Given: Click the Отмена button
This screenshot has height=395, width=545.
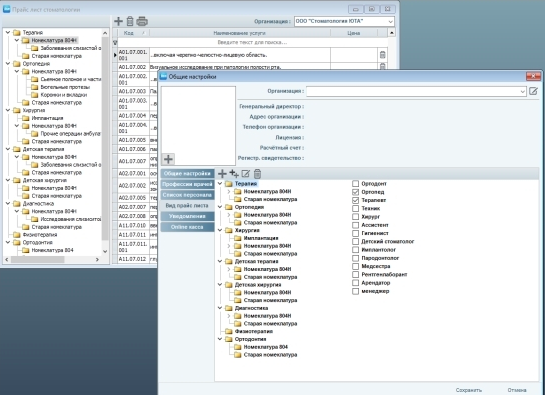Looking at the screenshot, I should point(517,390).
